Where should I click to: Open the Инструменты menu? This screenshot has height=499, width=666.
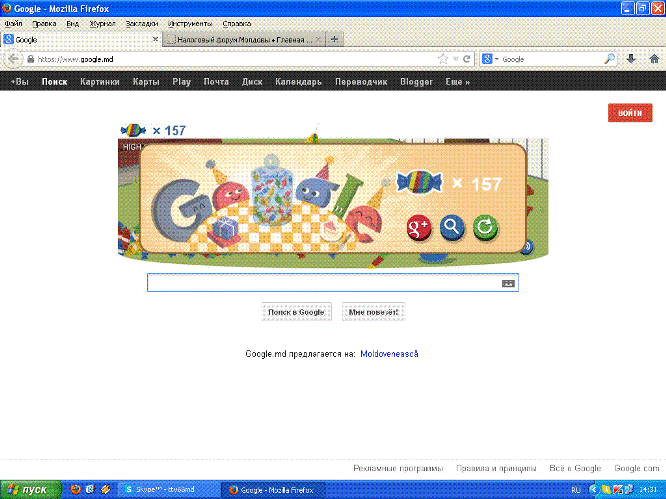tap(190, 24)
